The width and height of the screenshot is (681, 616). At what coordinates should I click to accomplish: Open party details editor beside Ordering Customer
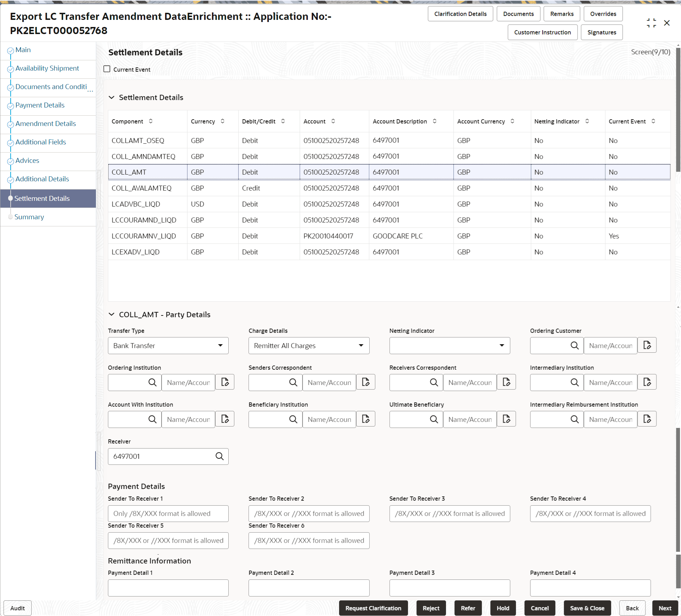coord(647,345)
